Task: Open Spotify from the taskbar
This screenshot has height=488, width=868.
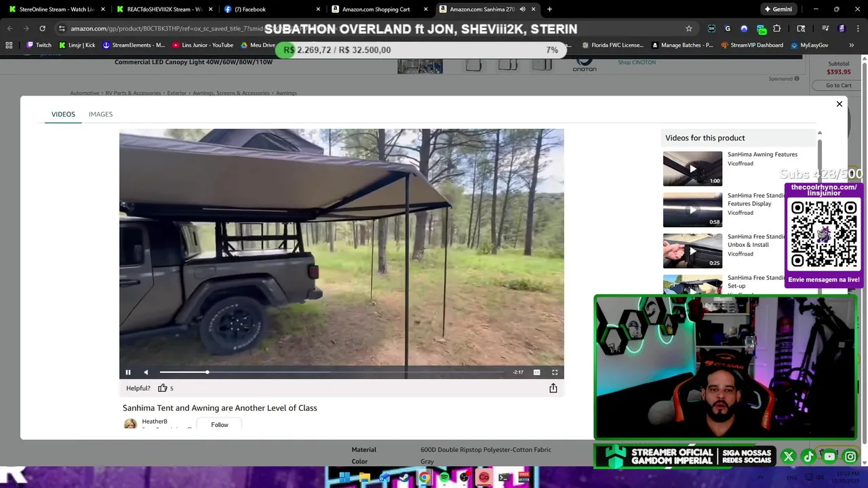Action: (444, 478)
